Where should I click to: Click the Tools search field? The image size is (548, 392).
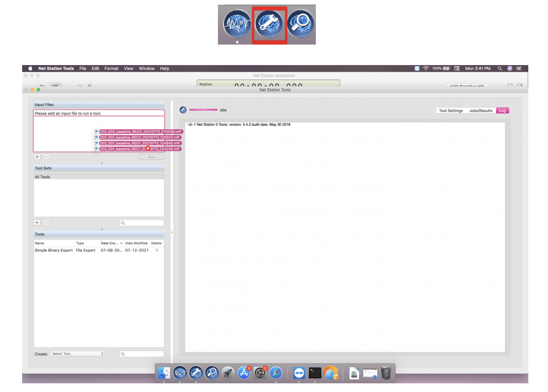(142, 354)
